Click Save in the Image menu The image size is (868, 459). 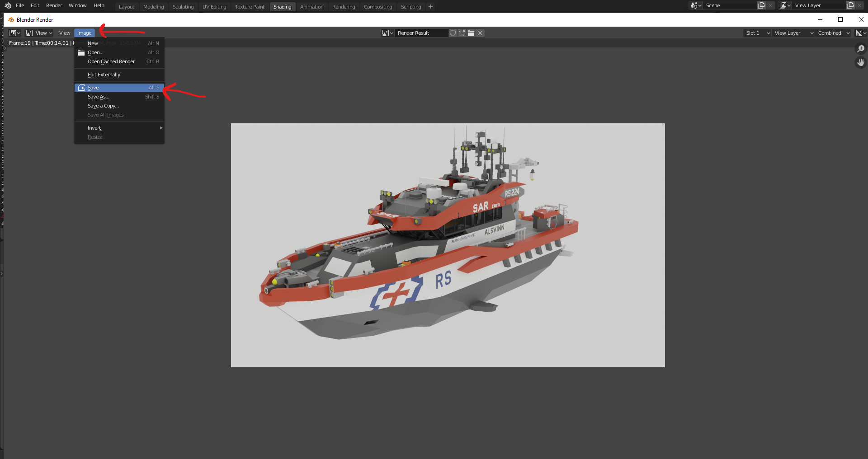pyautogui.click(x=119, y=88)
